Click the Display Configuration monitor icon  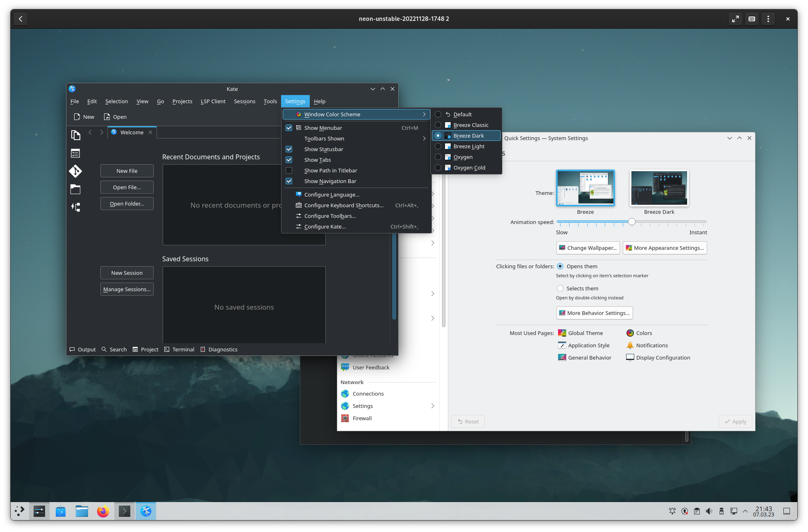(630, 358)
